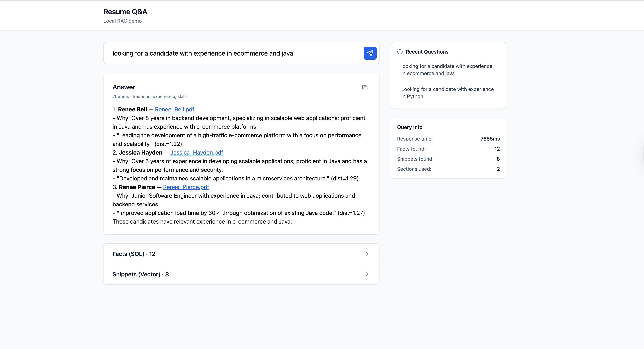Open the Jessica_Hayden.pdf resume link
The image size is (644, 349).
[x=197, y=153]
